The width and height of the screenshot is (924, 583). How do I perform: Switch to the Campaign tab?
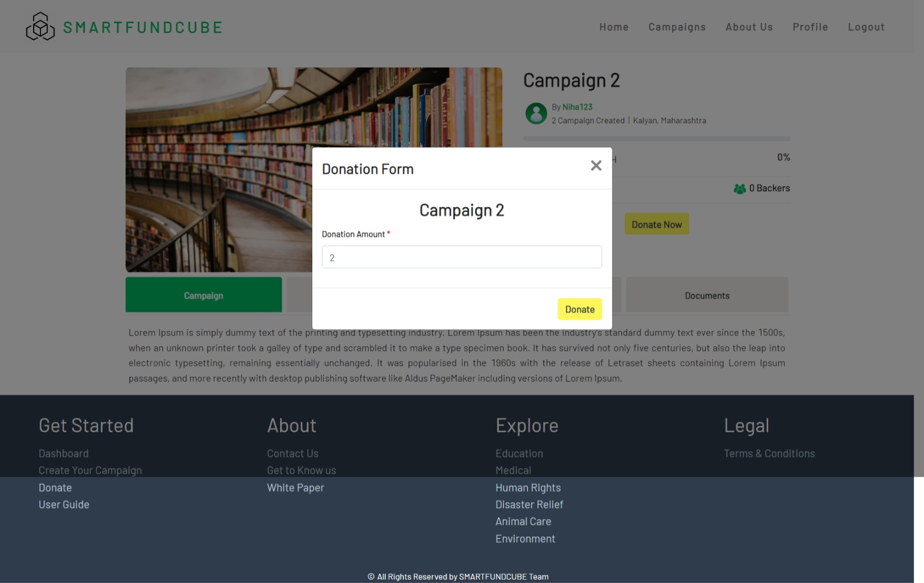tap(203, 295)
